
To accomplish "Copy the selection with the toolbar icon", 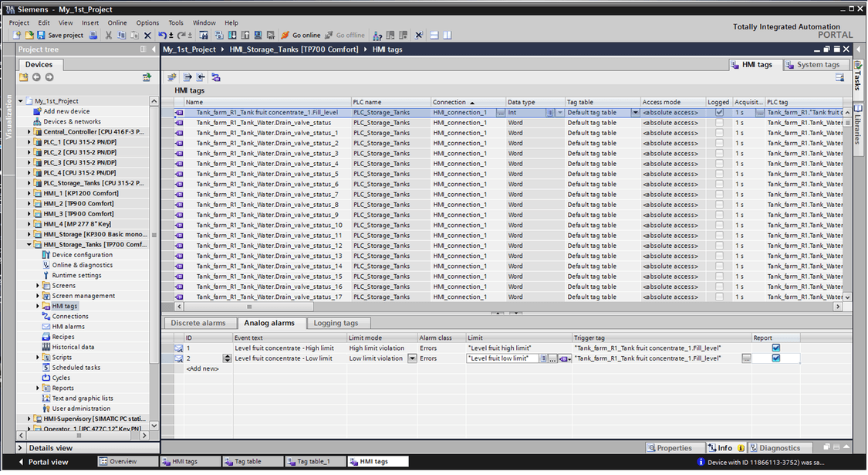I will 121,35.
